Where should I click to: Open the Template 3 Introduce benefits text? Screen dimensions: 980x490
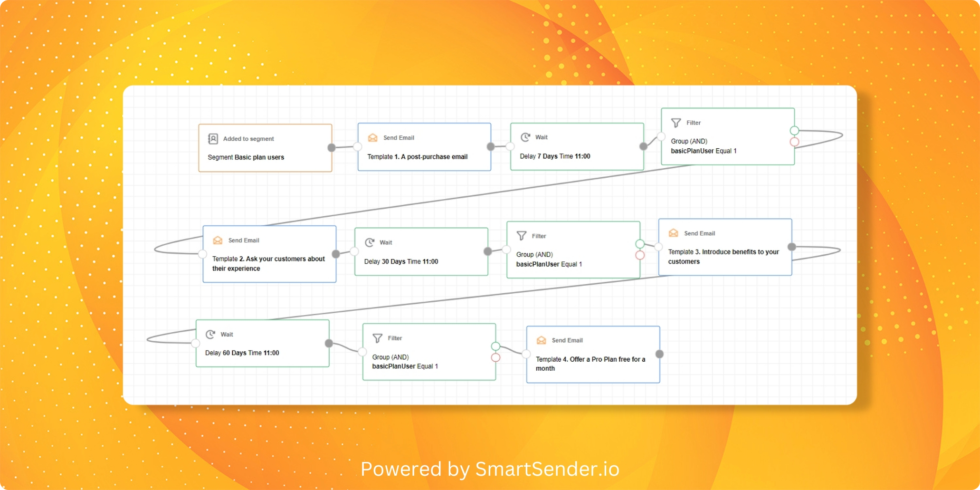723,257
